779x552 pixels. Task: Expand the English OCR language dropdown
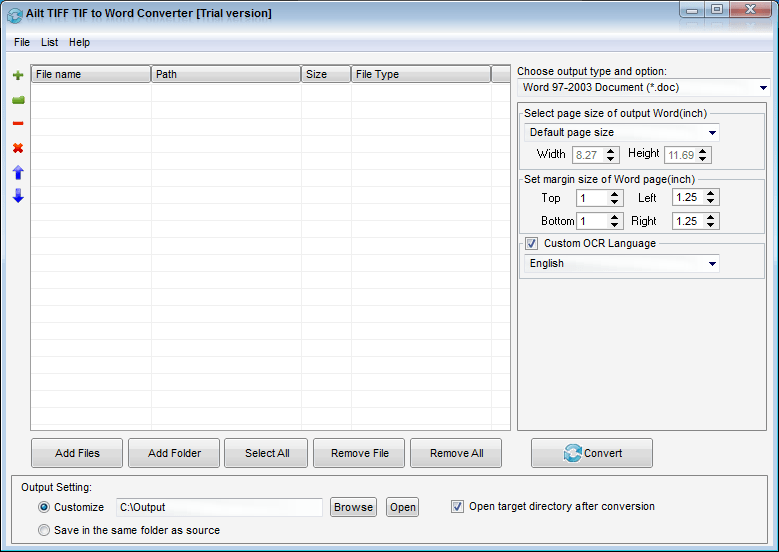[x=712, y=264]
